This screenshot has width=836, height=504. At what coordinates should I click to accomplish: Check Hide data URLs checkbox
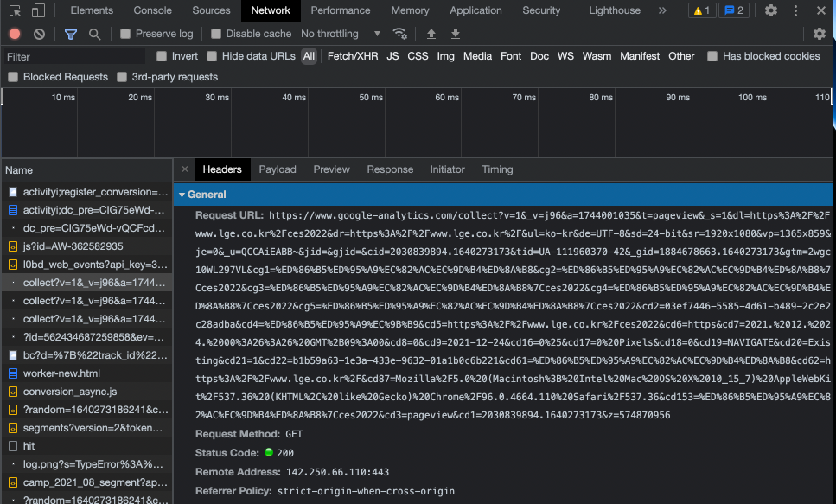212,56
